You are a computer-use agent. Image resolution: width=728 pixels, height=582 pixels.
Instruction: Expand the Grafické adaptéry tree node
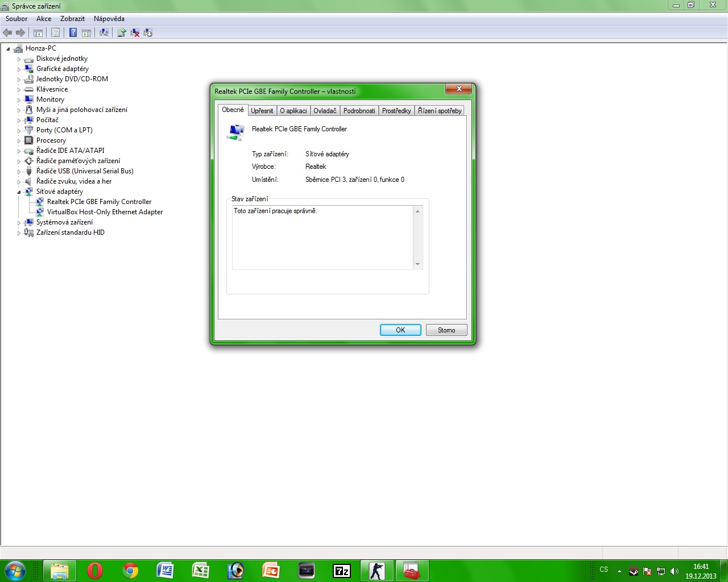point(19,69)
